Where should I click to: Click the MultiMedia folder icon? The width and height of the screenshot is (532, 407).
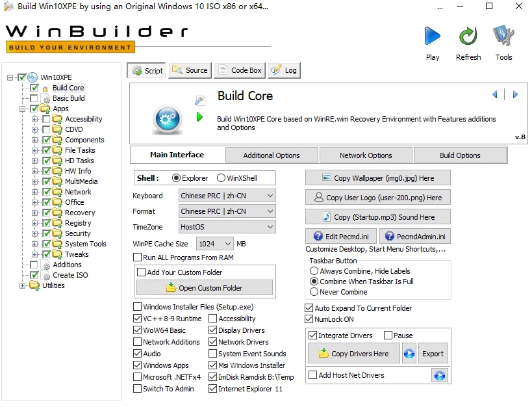(57, 181)
